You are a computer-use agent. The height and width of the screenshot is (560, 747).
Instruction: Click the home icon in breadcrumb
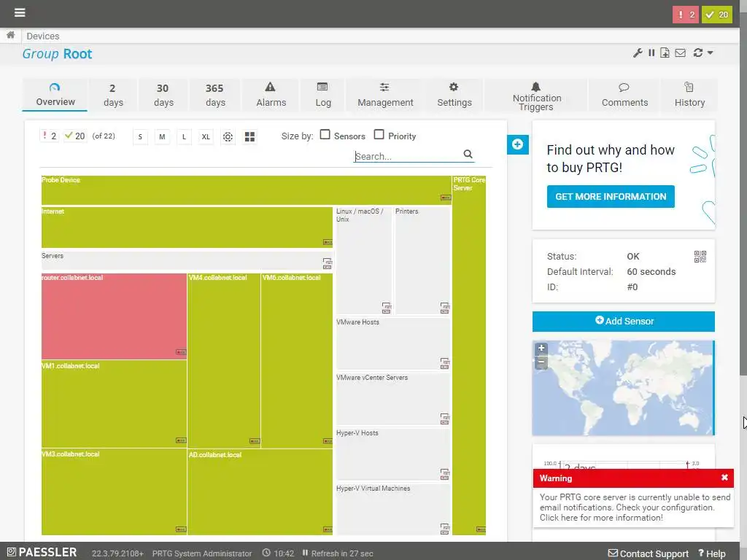pos(10,35)
